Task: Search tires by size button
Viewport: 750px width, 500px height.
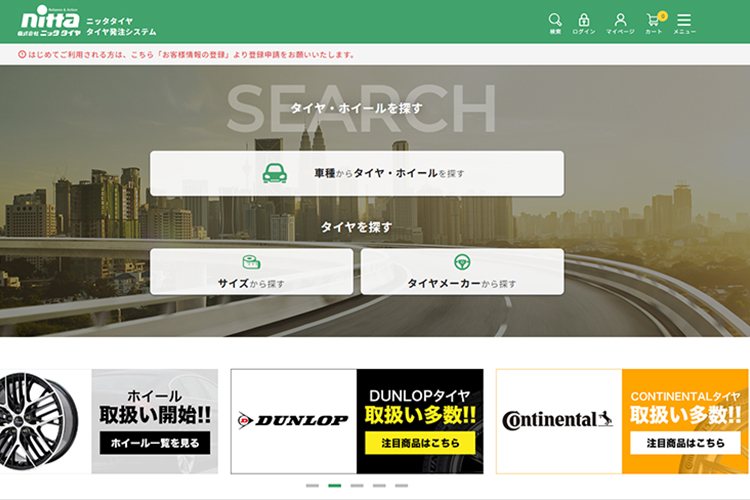Action: [x=252, y=271]
